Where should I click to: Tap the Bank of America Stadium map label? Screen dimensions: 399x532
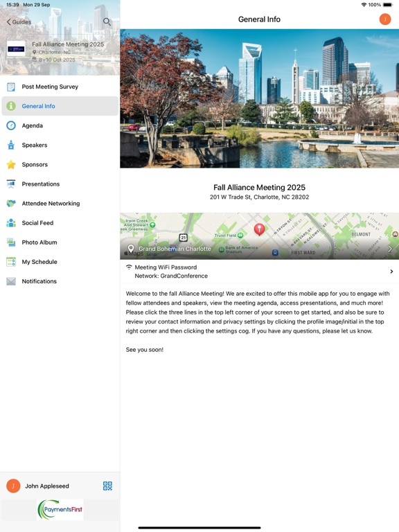click(x=241, y=249)
